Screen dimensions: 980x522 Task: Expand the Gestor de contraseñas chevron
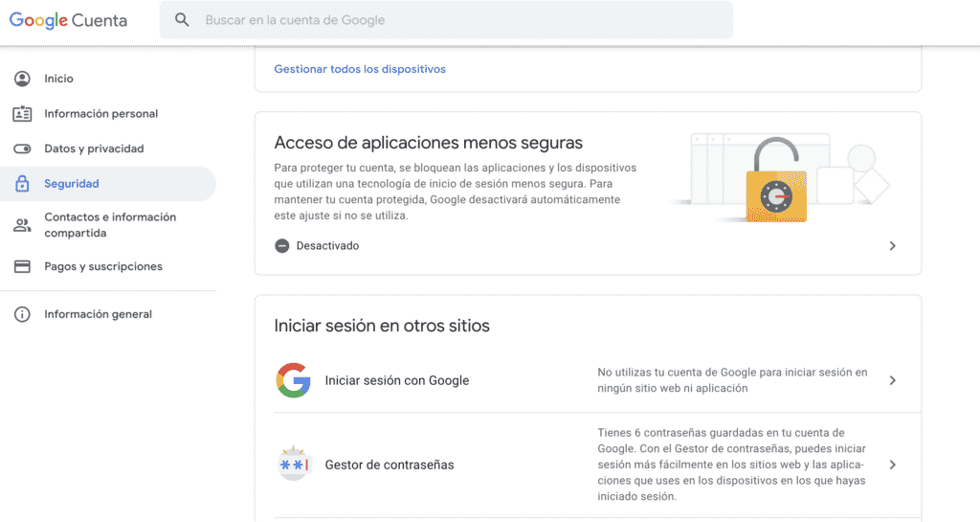[x=893, y=465]
